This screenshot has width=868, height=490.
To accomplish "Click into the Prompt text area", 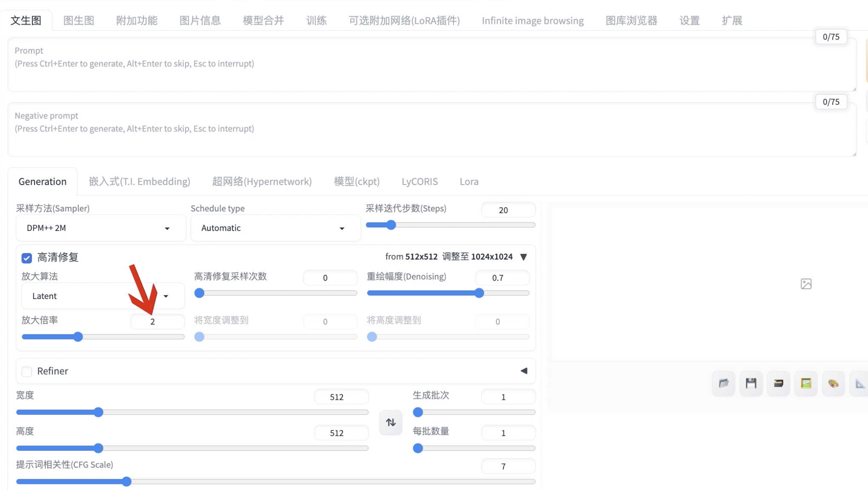I will [x=432, y=65].
